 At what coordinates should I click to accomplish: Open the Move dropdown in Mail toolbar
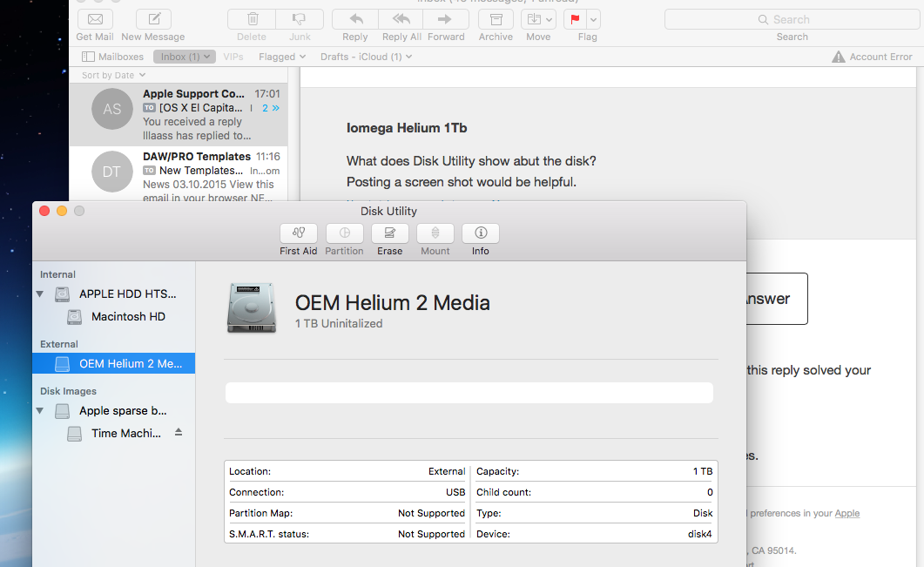click(538, 19)
